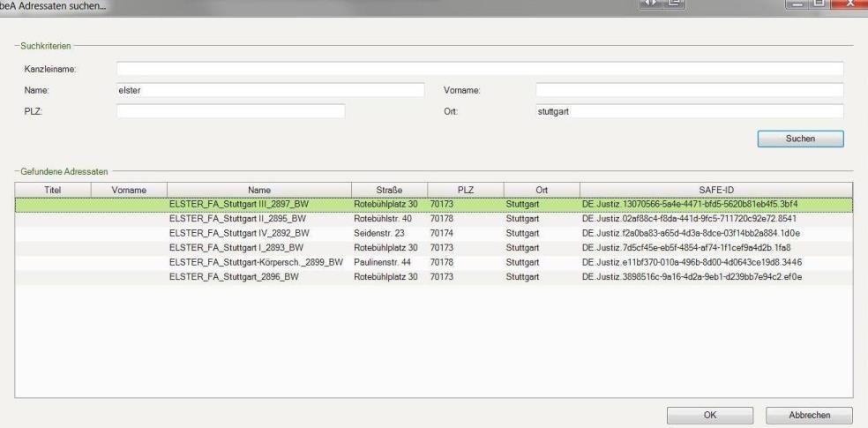
Task: Click the Suchen button
Action: pos(800,139)
